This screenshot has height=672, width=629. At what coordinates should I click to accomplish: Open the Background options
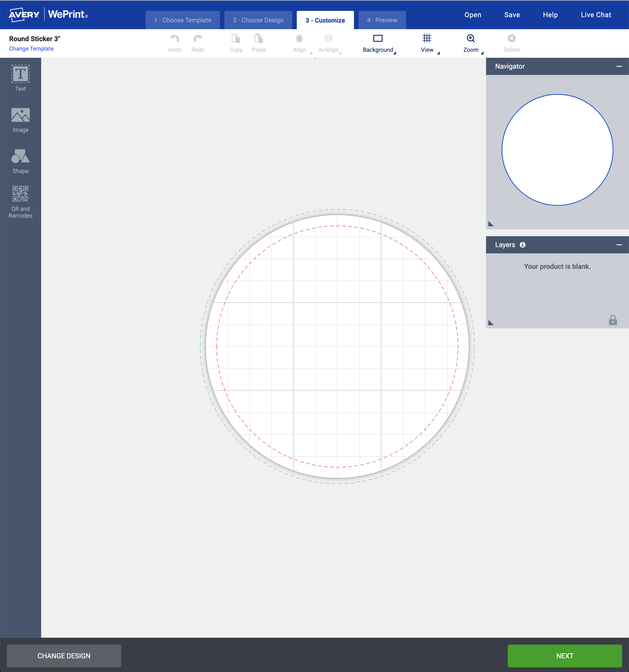click(377, 43)
